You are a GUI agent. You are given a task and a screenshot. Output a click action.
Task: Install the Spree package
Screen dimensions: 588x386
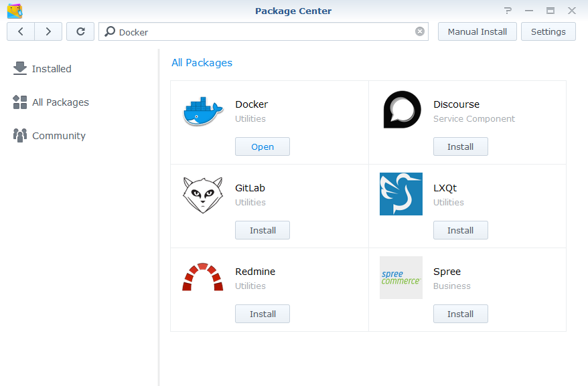[x=461, y=314]
